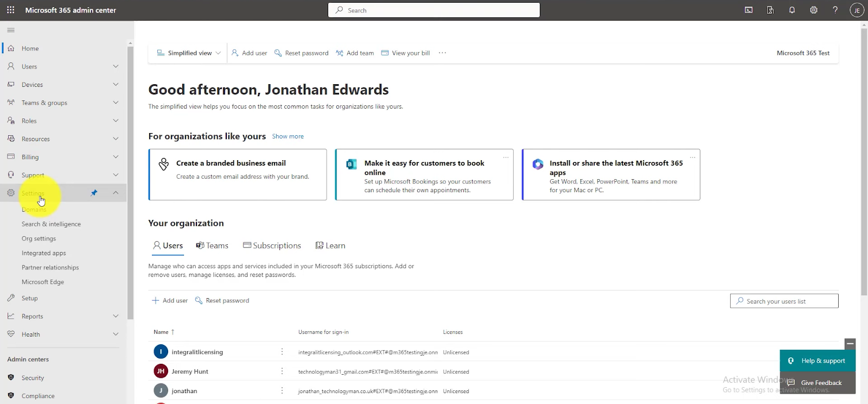Click the Teams & groups icon
This screenshot has width=868, height=404.
point(11,102)
